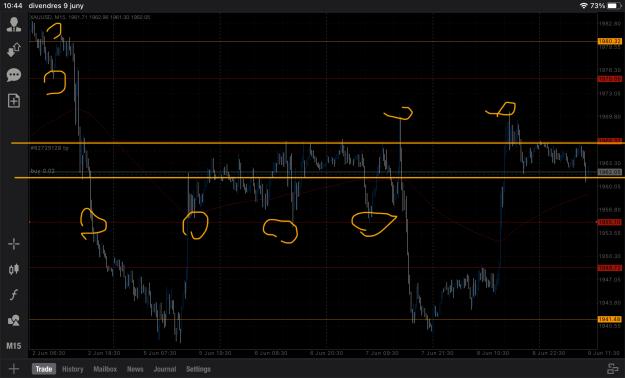
Task: Switch to the Trade tab
Action: click(44, 369)
